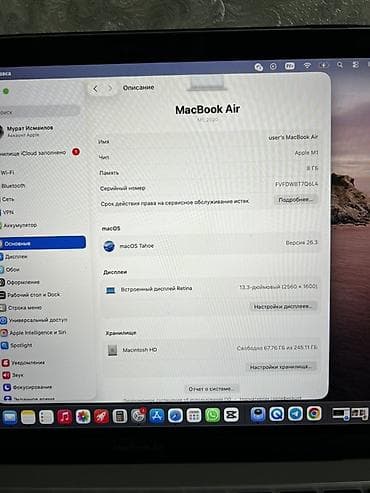
Task: Open the App Store from the Dock
Action: 157,415
